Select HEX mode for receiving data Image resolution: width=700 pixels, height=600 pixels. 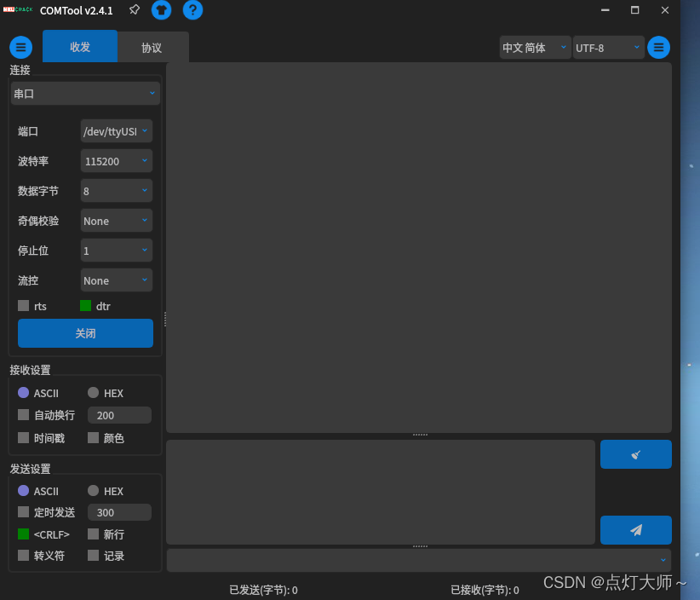point(93,393)
